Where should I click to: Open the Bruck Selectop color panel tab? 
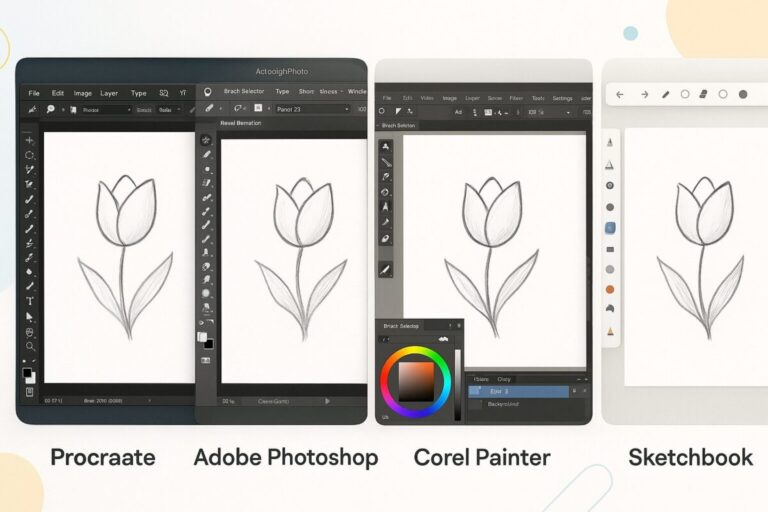click(x=401, y=326)
